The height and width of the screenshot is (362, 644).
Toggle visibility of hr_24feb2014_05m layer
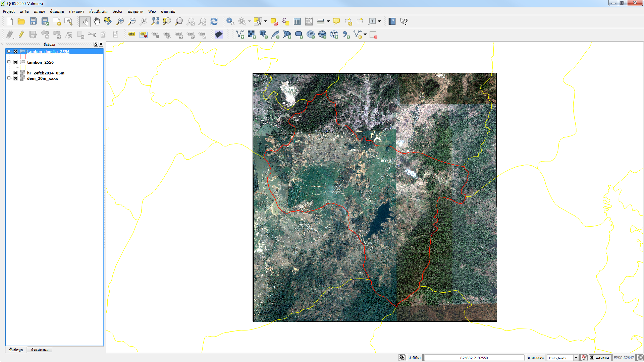coord(15,73)
